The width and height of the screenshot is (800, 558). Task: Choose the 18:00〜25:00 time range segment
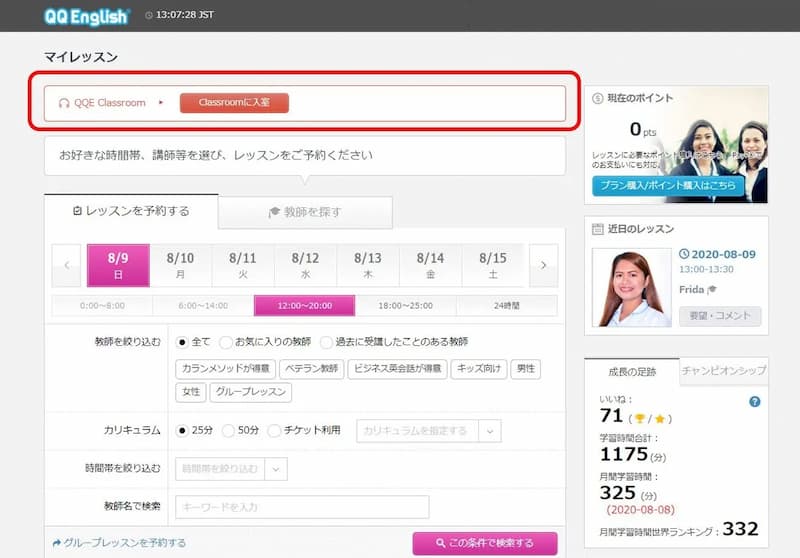pyautogui.click(x=406, y=306)
